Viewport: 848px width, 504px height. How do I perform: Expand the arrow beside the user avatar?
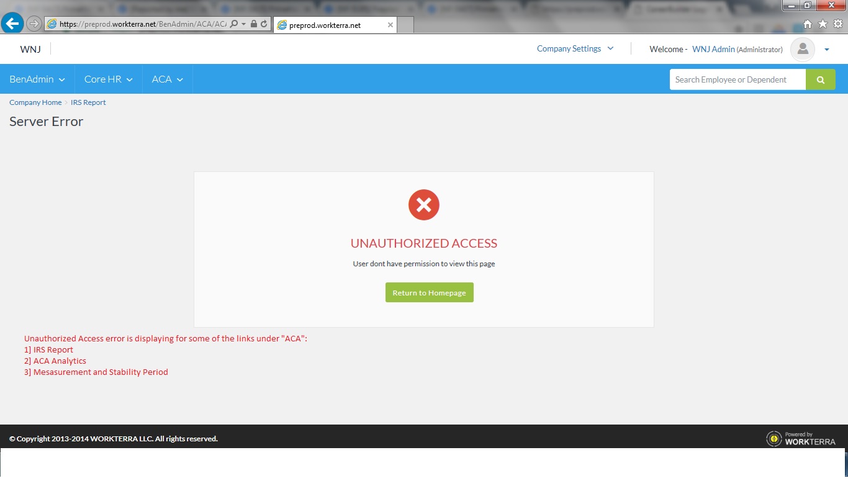(827, 50)
